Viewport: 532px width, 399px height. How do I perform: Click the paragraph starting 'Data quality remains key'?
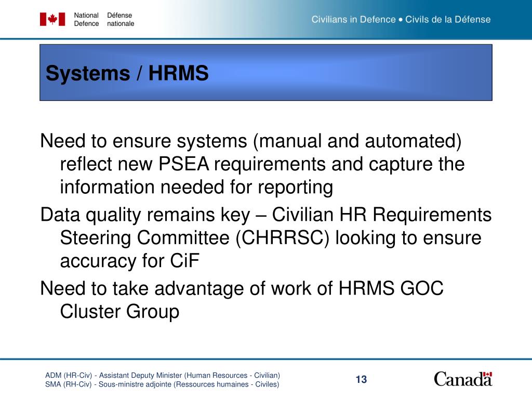coord(265,237)
